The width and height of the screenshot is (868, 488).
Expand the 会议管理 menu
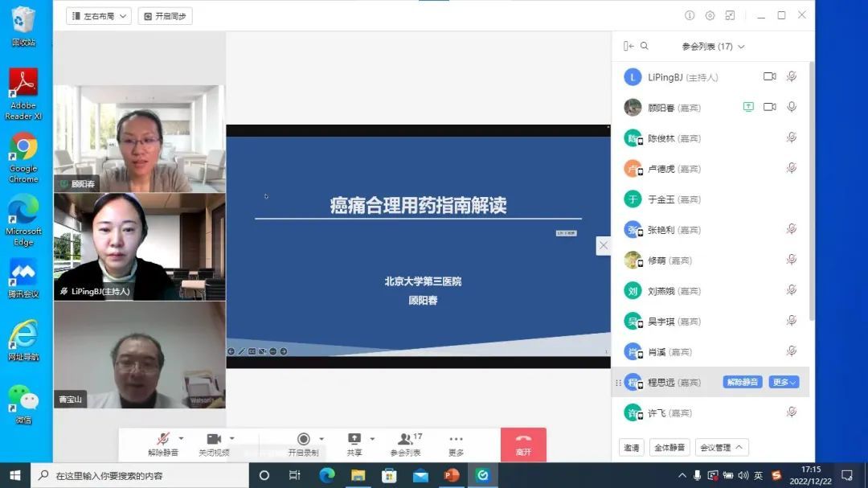click(x=722, y=448)
